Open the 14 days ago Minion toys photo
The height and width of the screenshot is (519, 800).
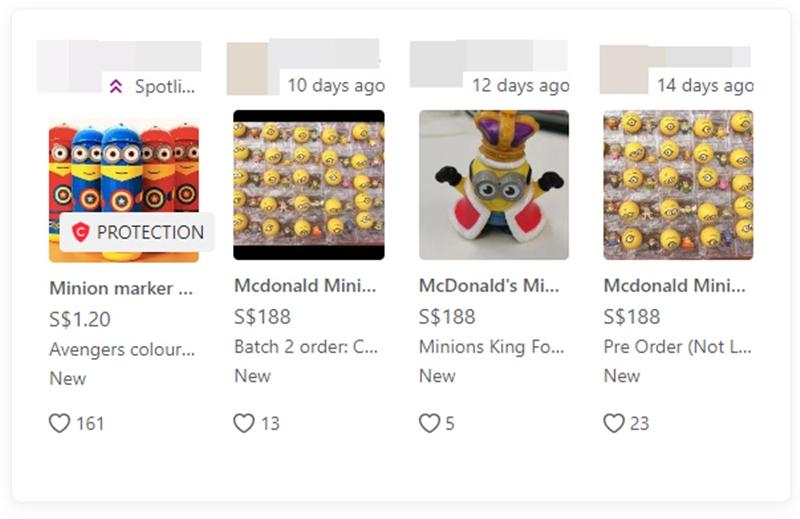point(678,184)
